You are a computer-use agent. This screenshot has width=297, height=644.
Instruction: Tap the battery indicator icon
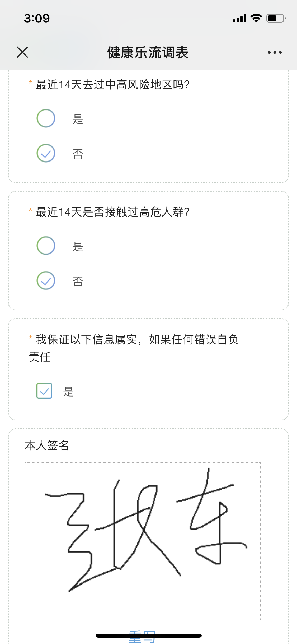pyautogui.click(x=276, y=18)
